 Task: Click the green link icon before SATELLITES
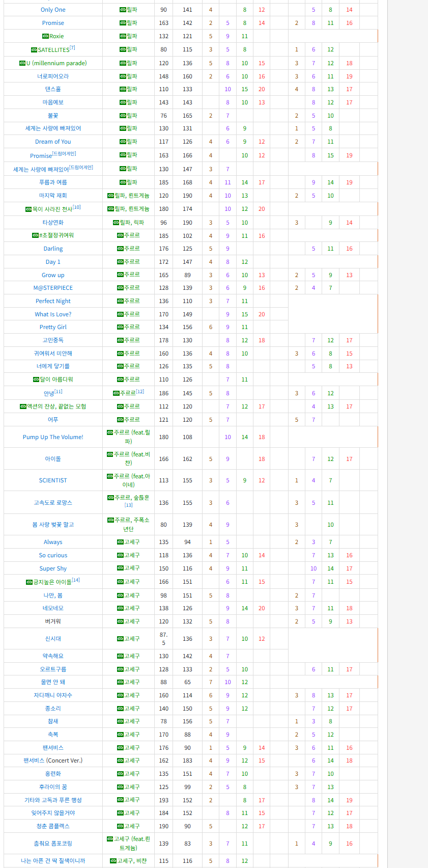point(34,50)
